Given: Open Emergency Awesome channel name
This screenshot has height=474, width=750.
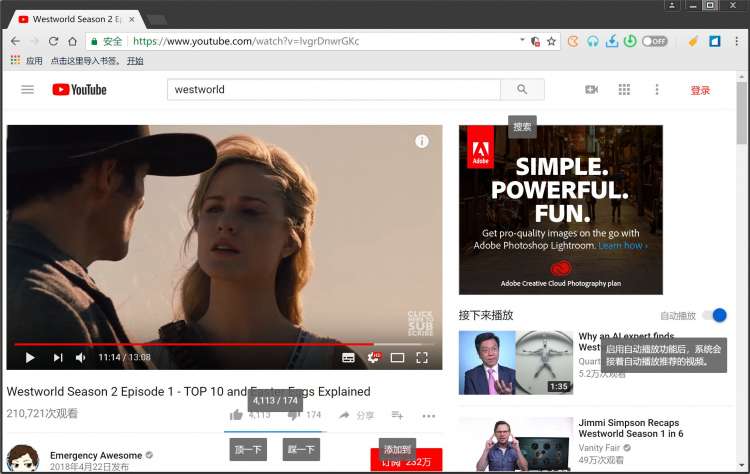Looking at the screenshot, I should (x=96, y=455).
